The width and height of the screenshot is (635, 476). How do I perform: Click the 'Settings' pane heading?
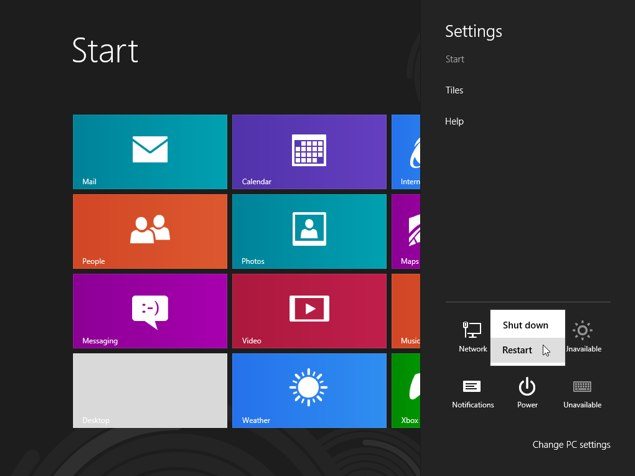tap(473, 32)
